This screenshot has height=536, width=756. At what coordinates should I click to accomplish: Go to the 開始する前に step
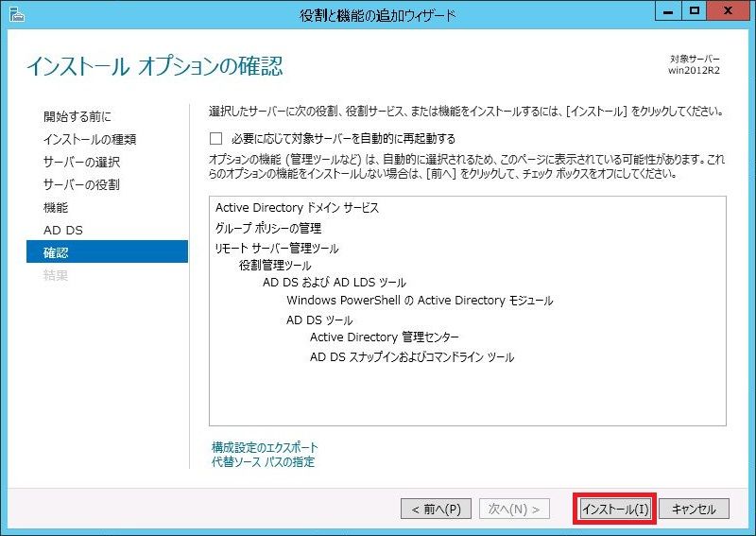[x=77, y=116]
